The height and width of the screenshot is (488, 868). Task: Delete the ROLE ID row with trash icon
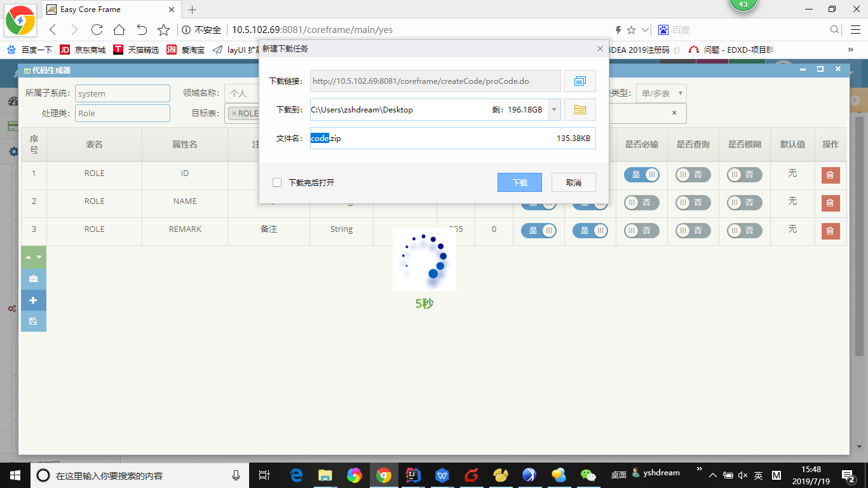pyautogui.click(x=831, y=175)
